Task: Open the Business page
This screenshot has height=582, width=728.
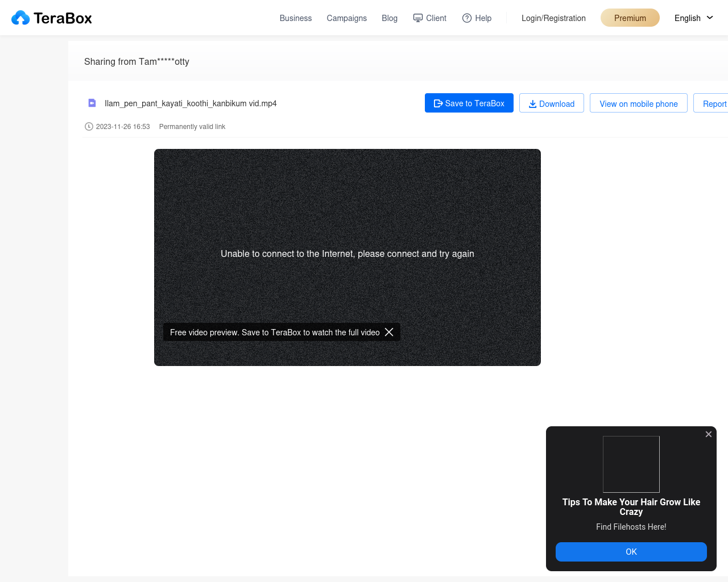Action: 296,18
